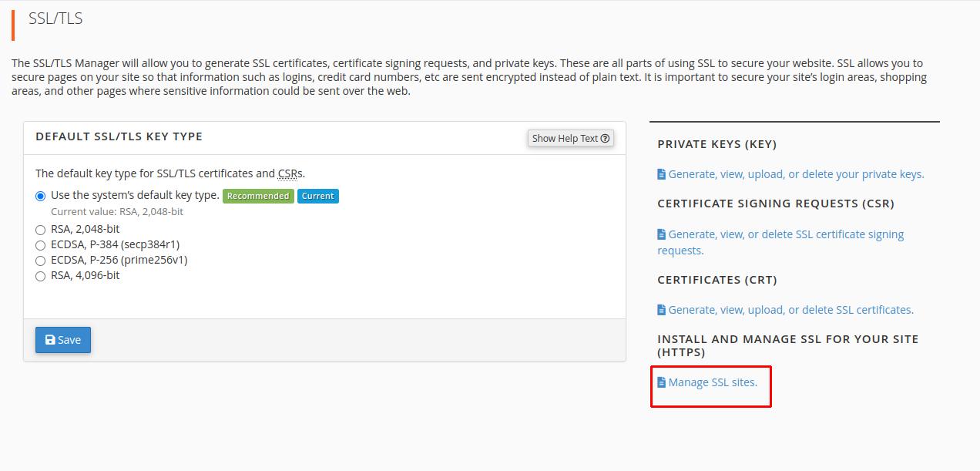980x471 pixels.
Task: Select the RSA, 4,096-bit radio option
Action: [41, 276]
